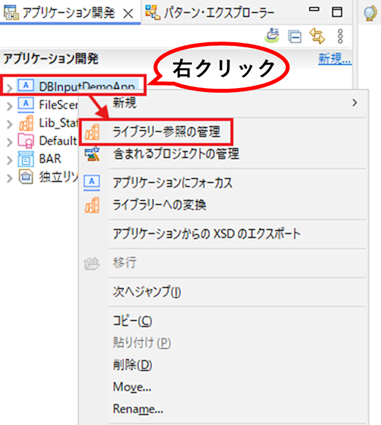Image resolution: width=381 pixels, height=425 pixels.
Task: Choose コピー(C) from context menu
Action: pos(223,321)
